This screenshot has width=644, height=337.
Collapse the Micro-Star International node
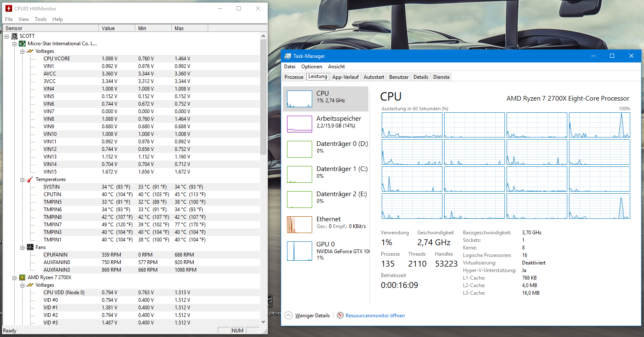[14, 44]
